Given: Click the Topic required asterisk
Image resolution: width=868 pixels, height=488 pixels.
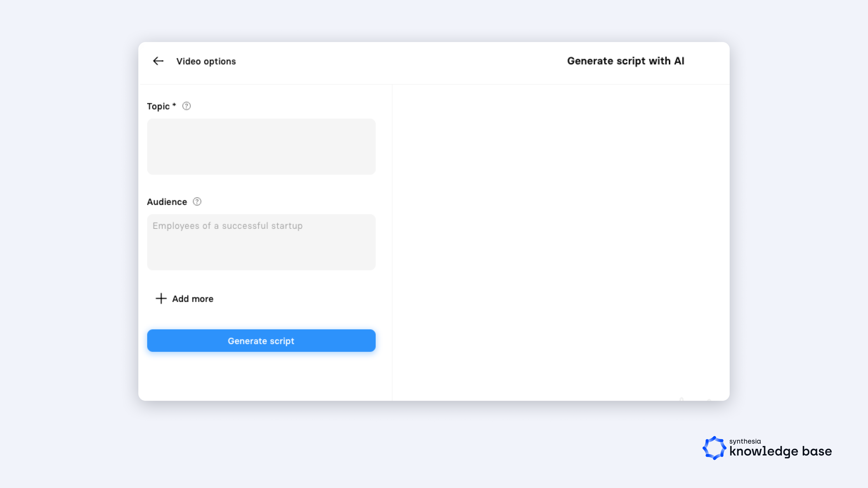Looking at the screenshot, I should 174,105.
